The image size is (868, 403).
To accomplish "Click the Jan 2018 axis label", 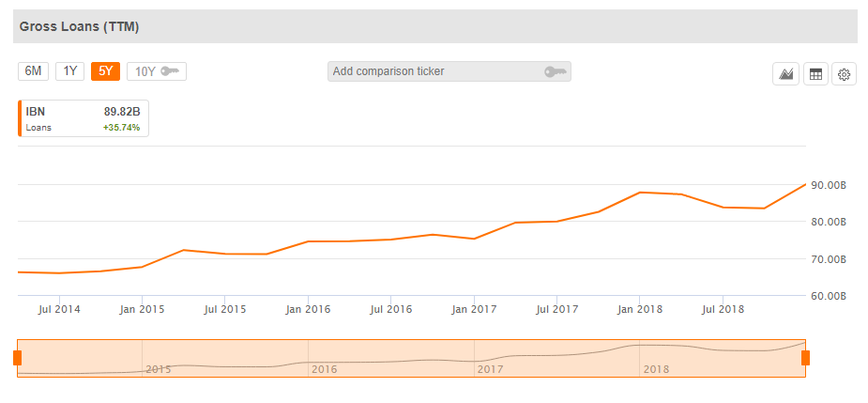I will pos(640,309).
